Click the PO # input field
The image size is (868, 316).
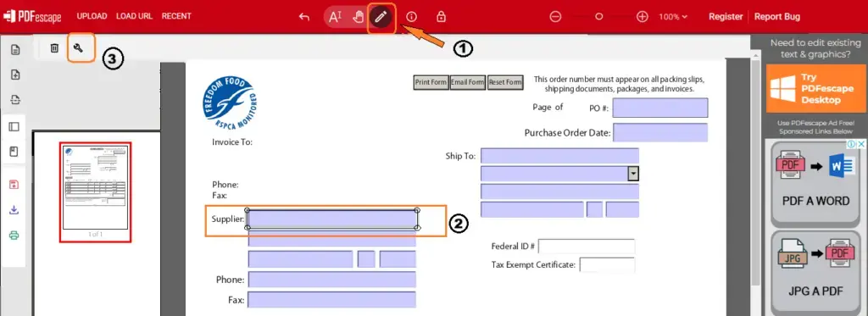click(659, 108)
